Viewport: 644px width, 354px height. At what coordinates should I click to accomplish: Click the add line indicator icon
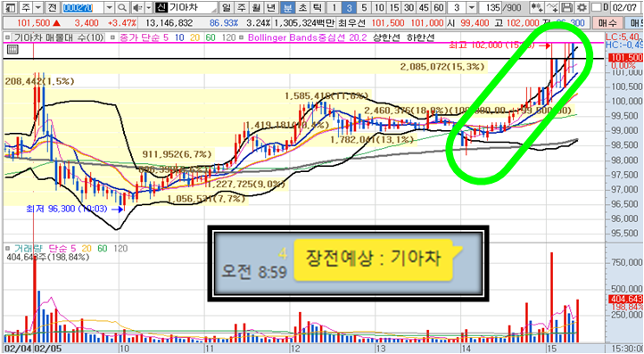coord(552,7)
